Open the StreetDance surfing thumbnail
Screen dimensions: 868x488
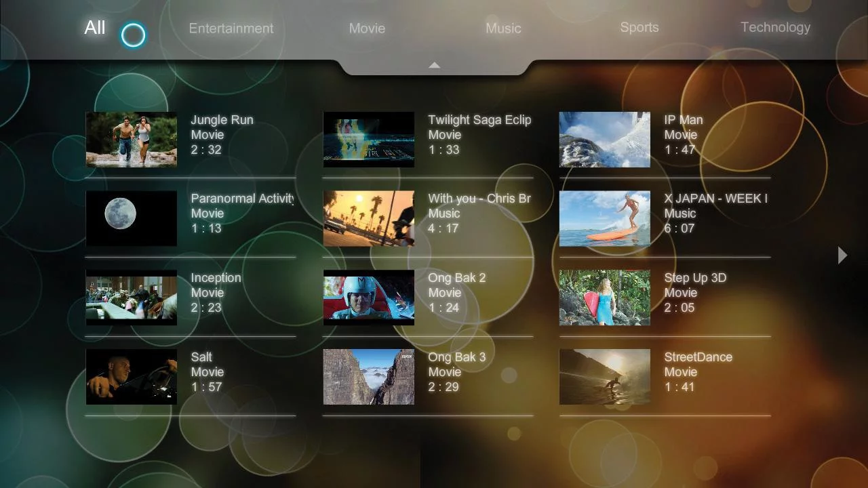(605, 377)
